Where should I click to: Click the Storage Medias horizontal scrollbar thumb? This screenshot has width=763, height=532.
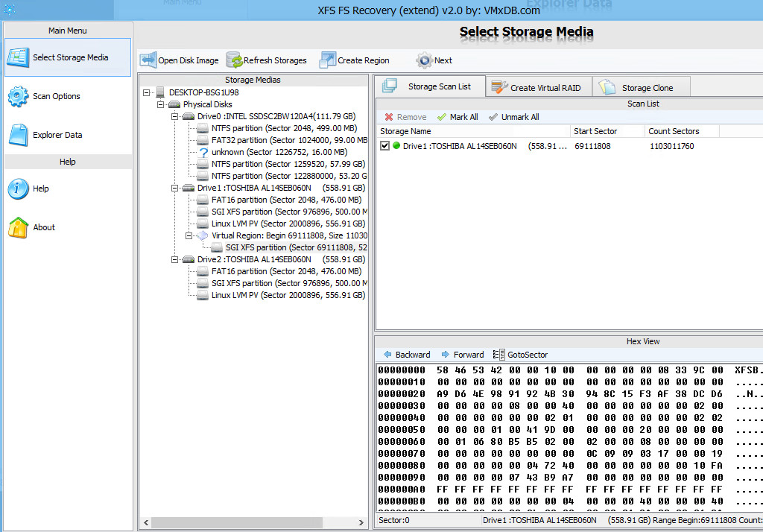(x=237, y=522)
